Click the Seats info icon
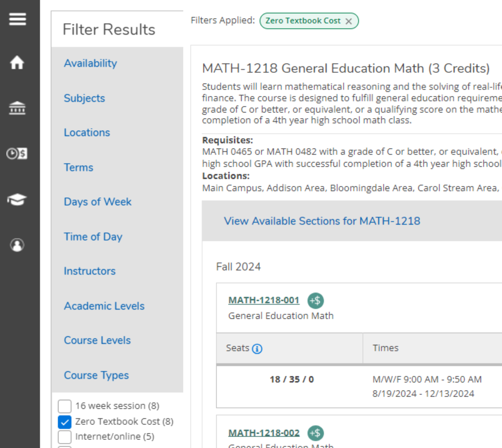This screenshot has width=502, height=448. click(257, 349)
